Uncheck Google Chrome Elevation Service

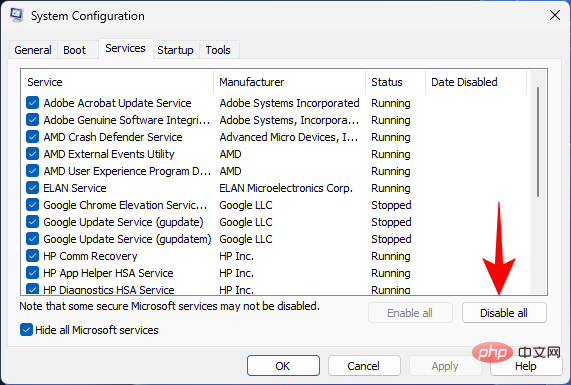tap(32, 205)
